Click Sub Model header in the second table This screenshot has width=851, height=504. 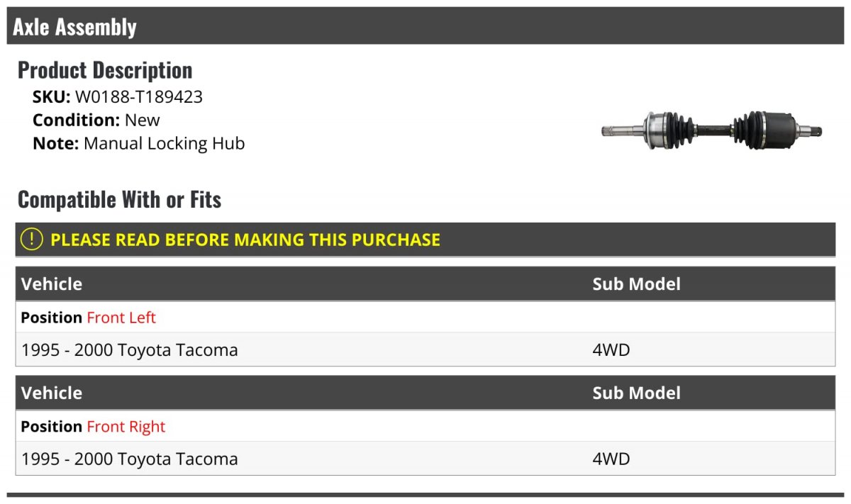[636, 393]
